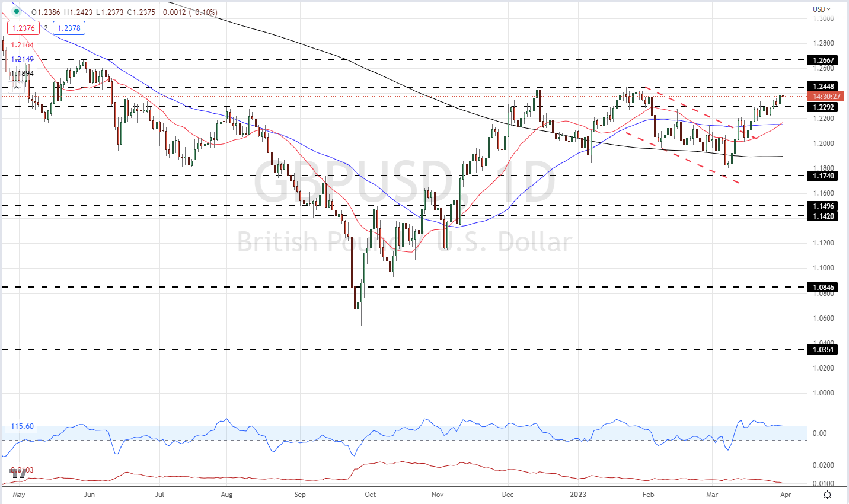
Task: Click the Aug label on time axis
Action: (226, 494)
